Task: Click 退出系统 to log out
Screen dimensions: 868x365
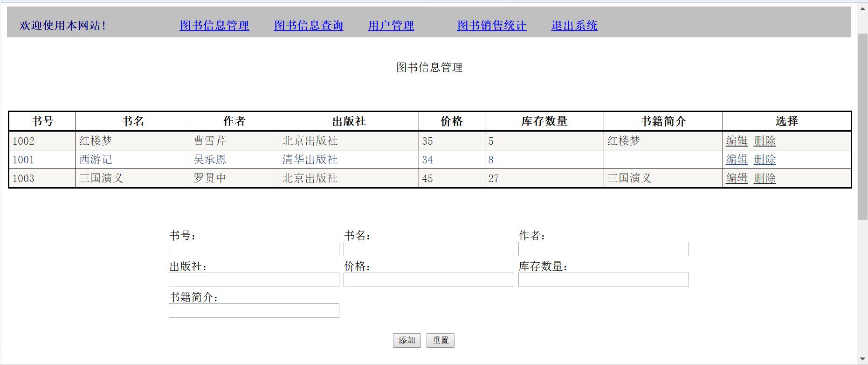Action: point(574,26)
